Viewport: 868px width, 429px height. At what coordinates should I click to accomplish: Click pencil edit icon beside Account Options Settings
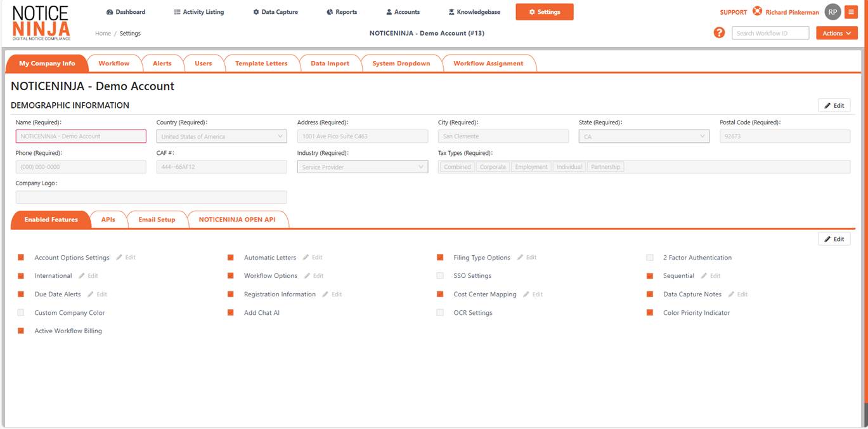click(x=119, y=258)
